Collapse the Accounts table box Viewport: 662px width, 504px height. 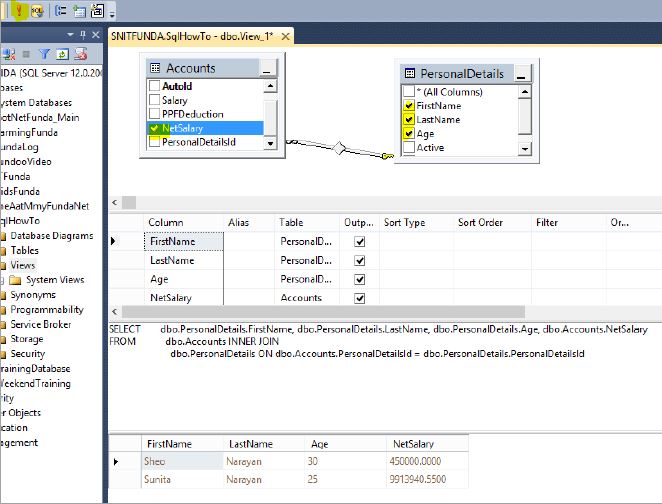267,68
